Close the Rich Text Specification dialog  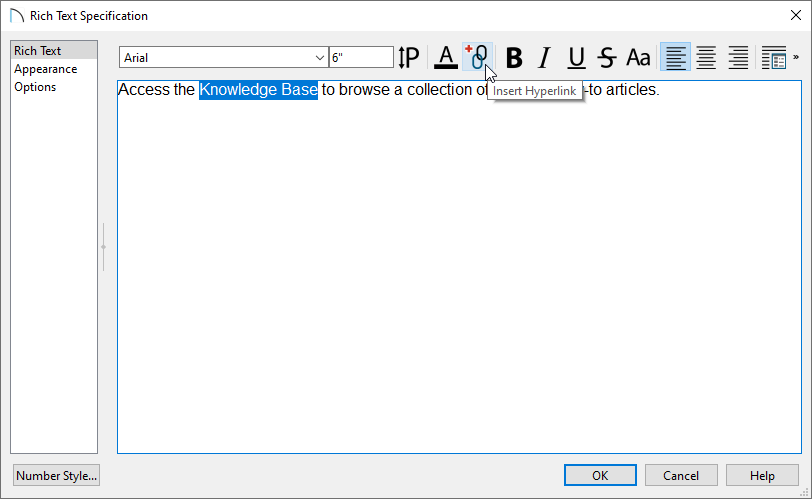[796, 16]
